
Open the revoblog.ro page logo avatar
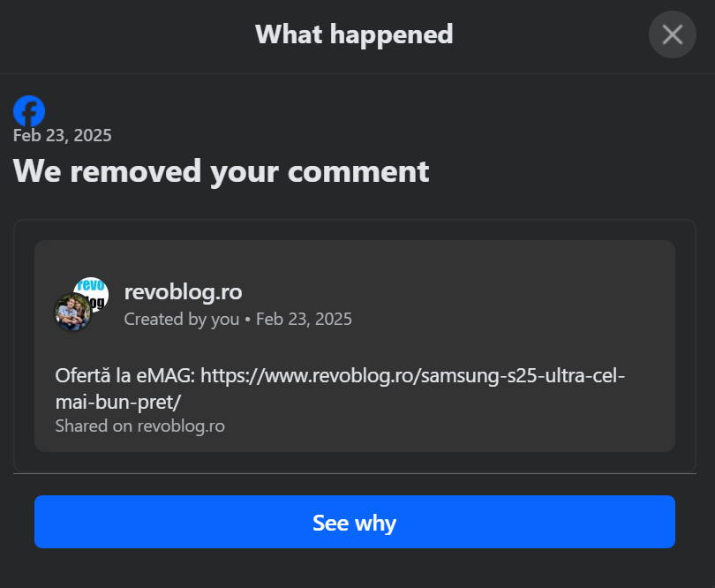92,294
